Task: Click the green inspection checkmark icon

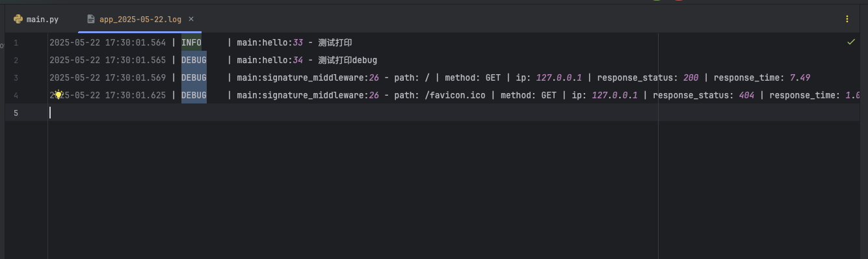Action: [851, 42]
